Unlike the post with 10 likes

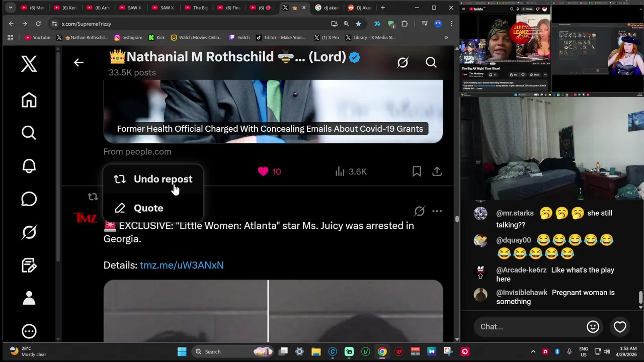269,171
